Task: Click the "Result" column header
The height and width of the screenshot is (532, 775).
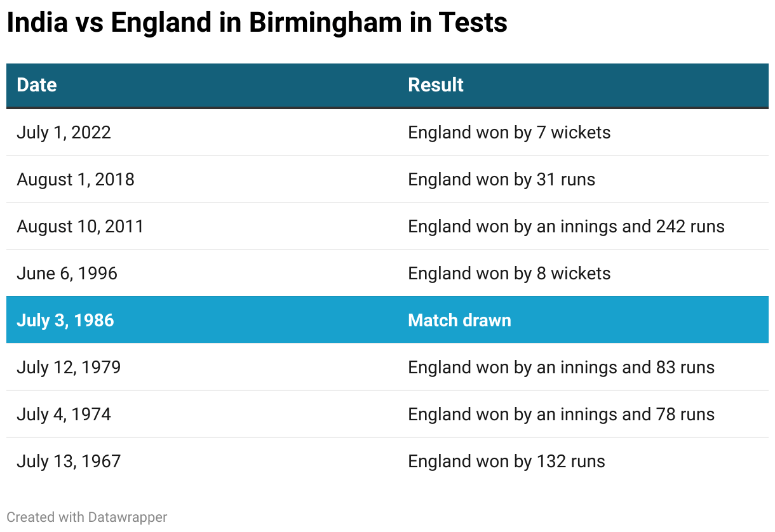Action: pyautogui.click(x=436, y=85)
